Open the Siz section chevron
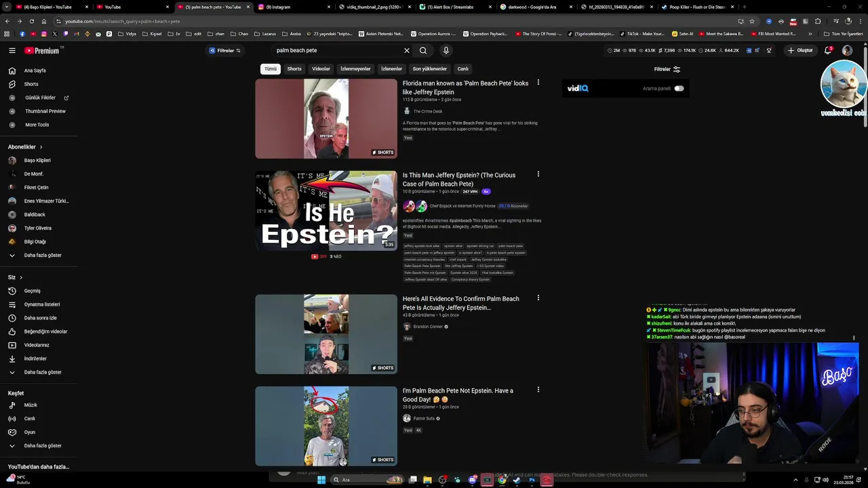This screenshot has width=868, height=488. click(21, 277)
